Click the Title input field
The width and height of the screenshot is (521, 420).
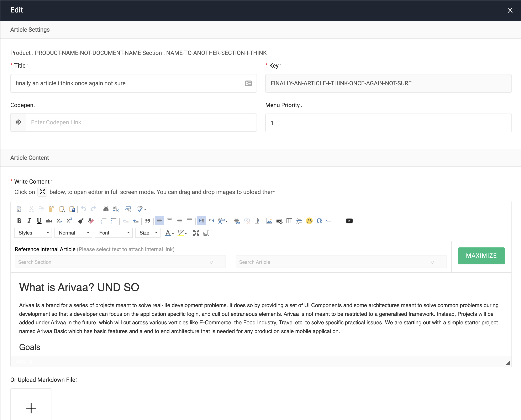tap(133, 83)
